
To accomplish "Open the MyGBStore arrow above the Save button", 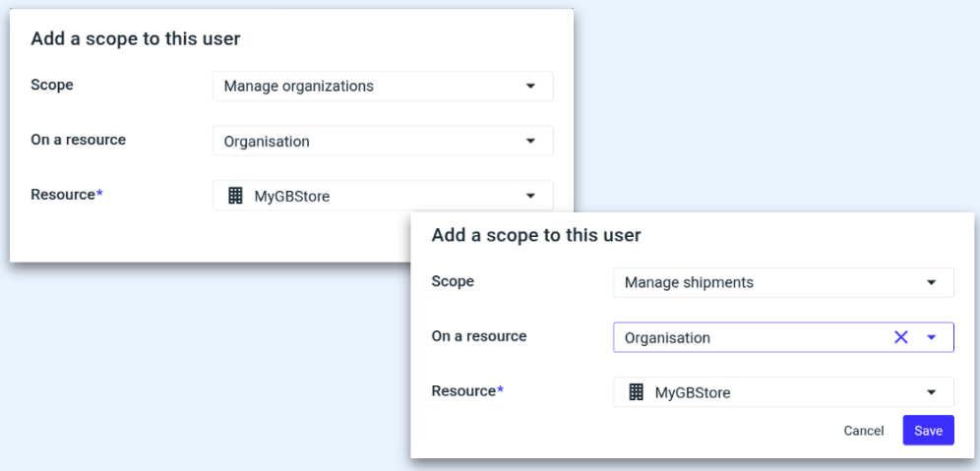I will 931,392.
